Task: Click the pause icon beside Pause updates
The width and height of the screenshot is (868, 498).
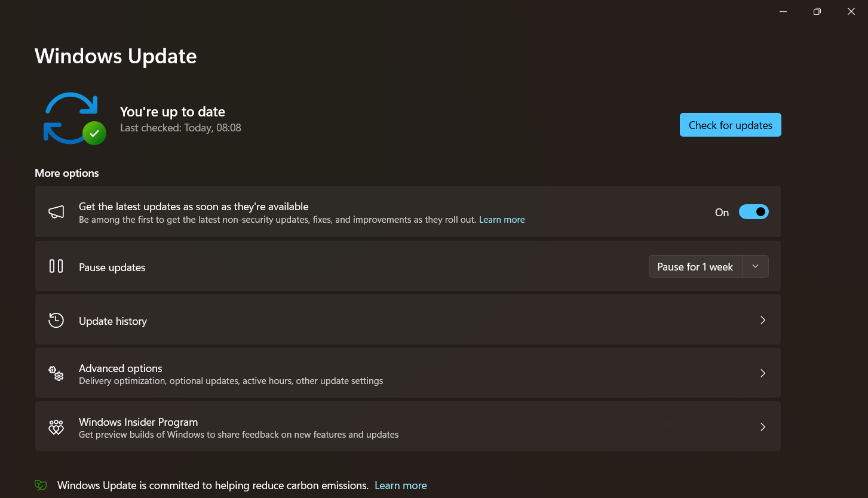Action: [56, 266]
